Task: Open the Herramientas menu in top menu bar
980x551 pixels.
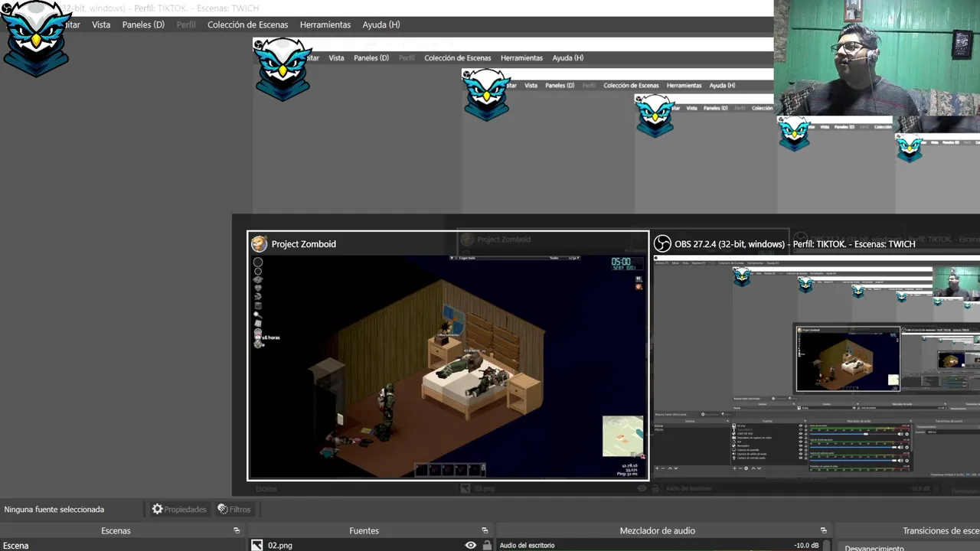Action: tap(325, 24)
